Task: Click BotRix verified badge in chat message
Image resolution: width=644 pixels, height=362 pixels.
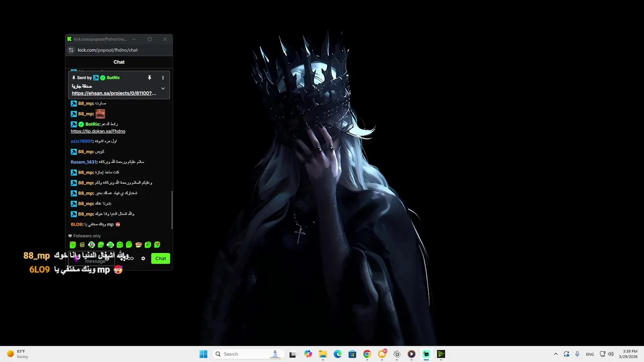Action: pos(81,124)
